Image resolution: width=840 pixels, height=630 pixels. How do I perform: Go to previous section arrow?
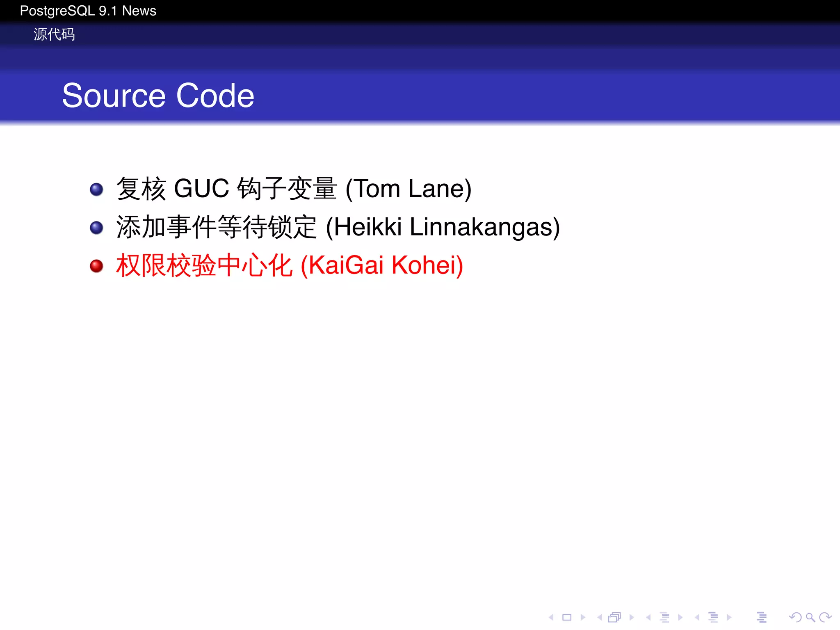point(697,617)
